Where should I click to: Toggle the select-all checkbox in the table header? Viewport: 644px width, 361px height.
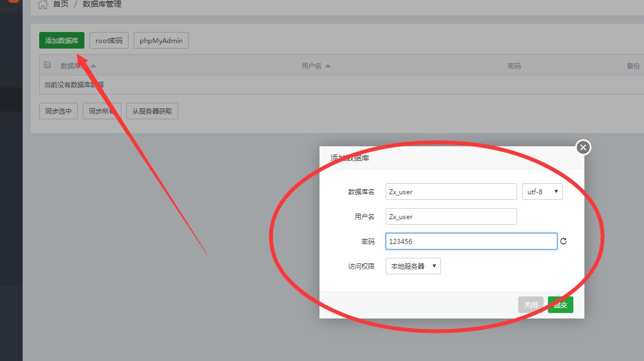tap(47, 65)
